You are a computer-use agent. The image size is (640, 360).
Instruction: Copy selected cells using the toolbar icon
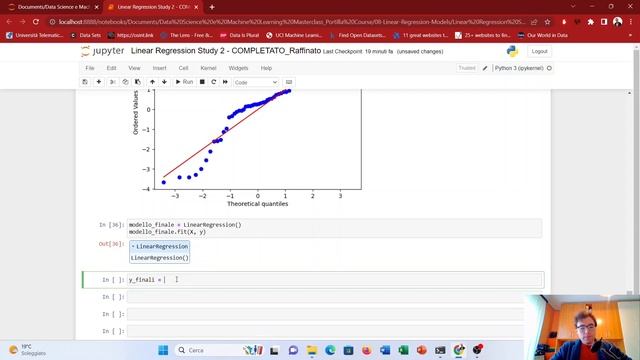tap(125, 82)
